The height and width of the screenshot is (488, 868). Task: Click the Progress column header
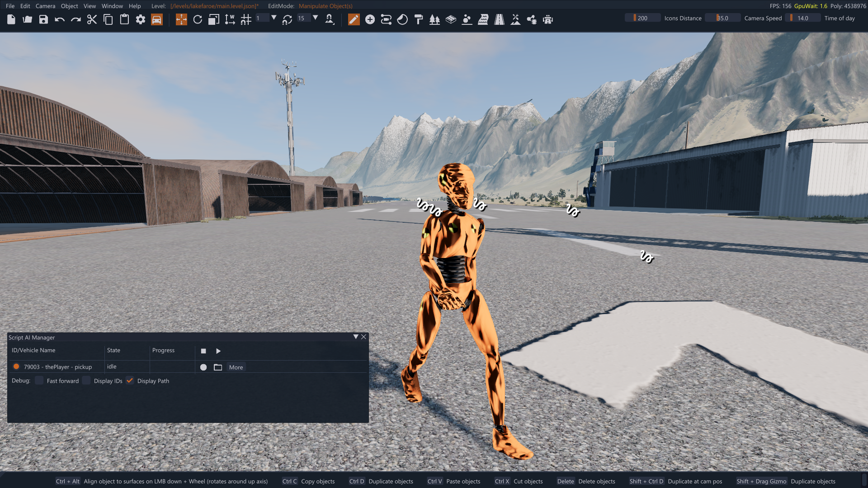[163, 350]
